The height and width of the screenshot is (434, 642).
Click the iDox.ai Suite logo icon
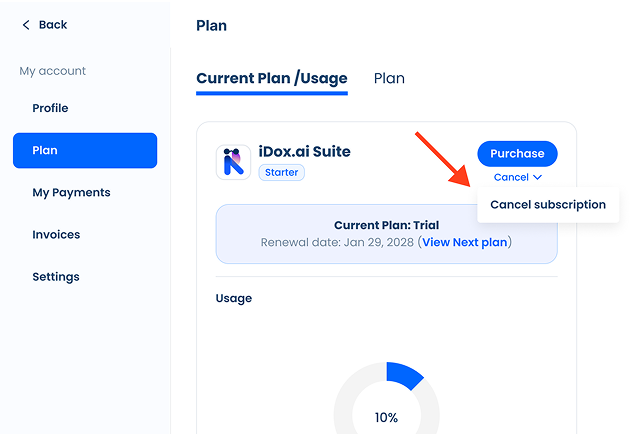tap(233, 162)
